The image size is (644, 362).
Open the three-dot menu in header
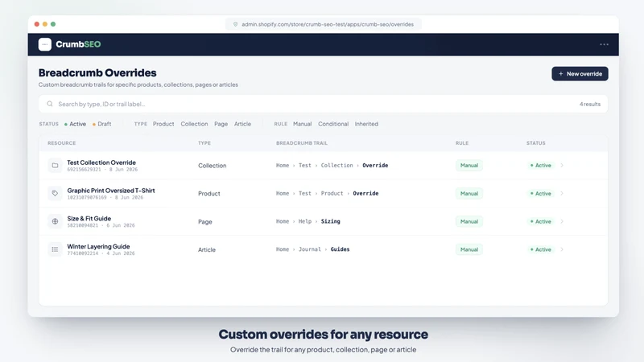pos(604,44)
